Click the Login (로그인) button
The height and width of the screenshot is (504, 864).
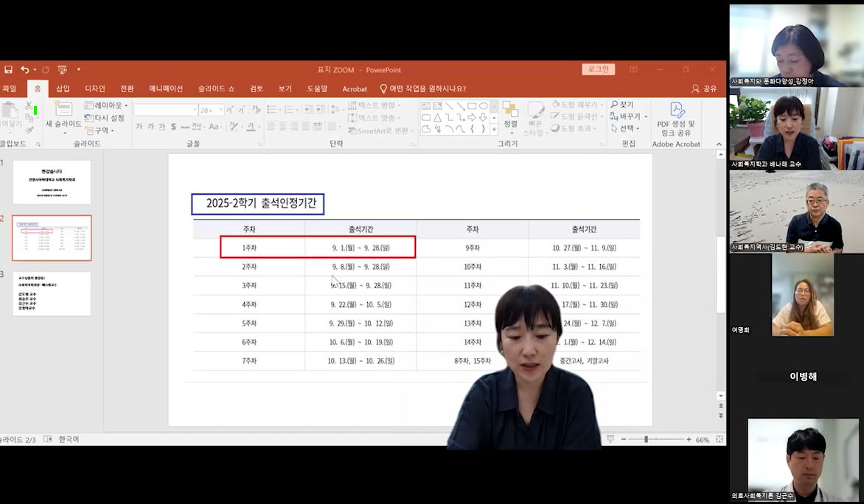tap(598, 69)
